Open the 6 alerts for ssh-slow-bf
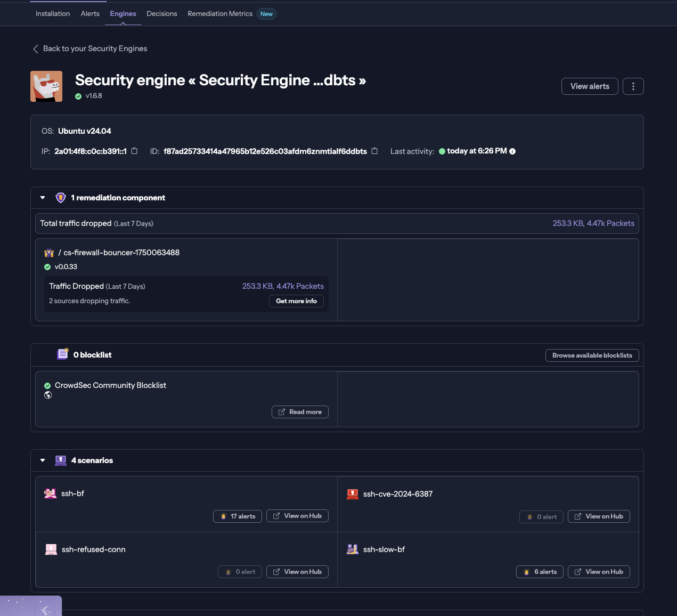Screen dimensions: 677x616 coord(540,572)
